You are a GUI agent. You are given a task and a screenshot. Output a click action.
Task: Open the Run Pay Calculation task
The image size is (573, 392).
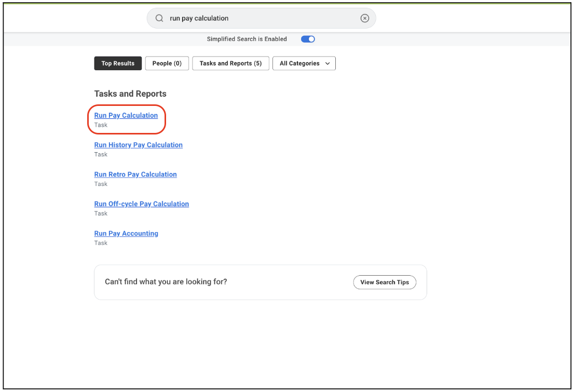click(x=126, y=115)
